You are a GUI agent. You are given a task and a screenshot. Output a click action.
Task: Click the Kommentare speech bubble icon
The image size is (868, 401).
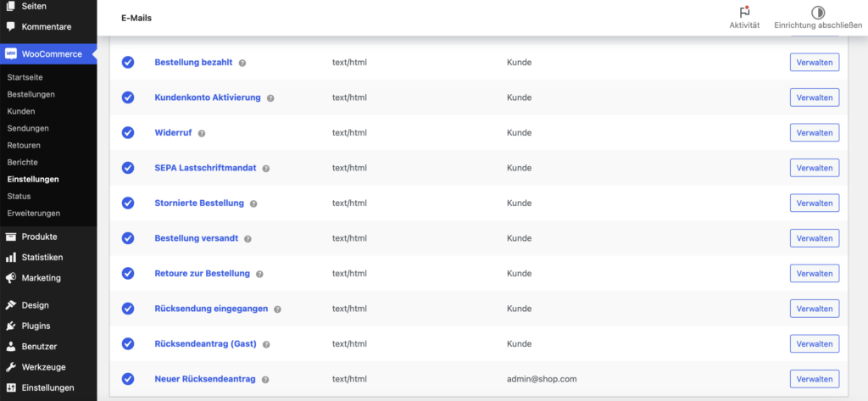coord(10,26)
